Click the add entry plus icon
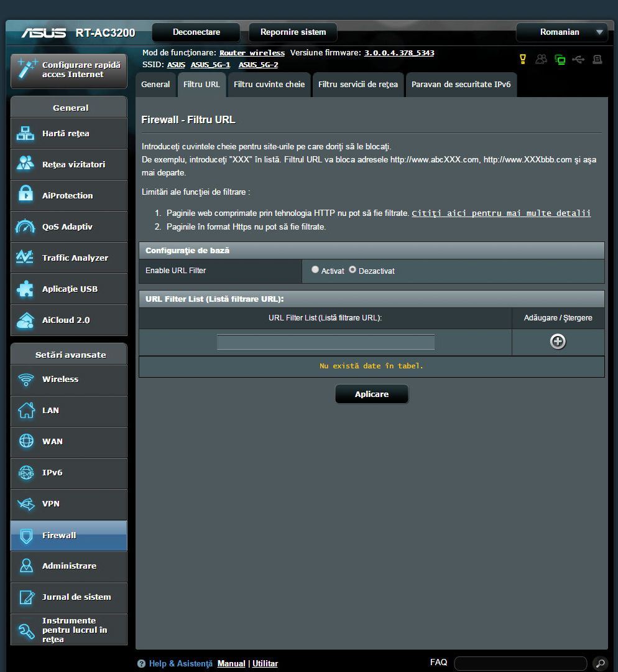 click(x=558, y=342)
